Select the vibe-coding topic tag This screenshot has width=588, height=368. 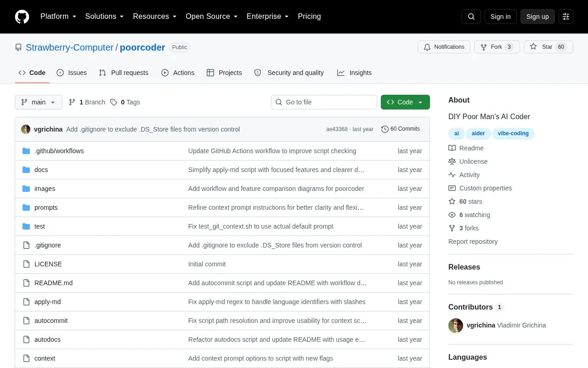(513, 133)
